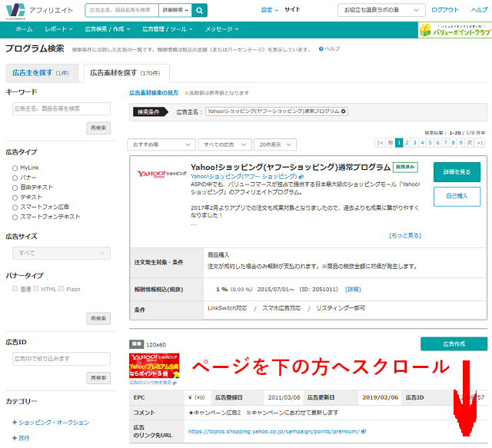This screenshot has height=448, width=492.
Task: Click the 120x60 Yahoo premium banner image
Action: point(154,366)
